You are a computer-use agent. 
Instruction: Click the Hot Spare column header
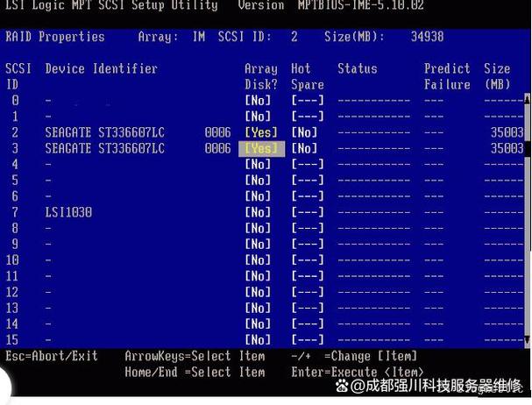pyautogui.click(x=308, y=77)
